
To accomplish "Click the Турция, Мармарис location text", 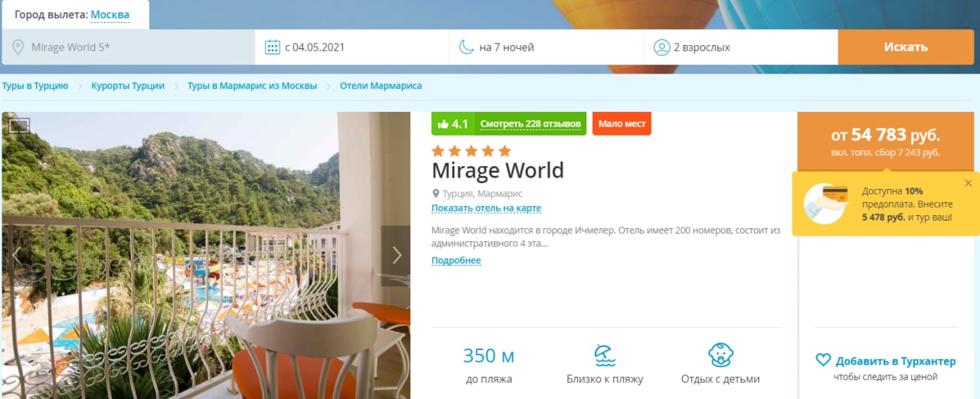I will click(x=482, y=194).
